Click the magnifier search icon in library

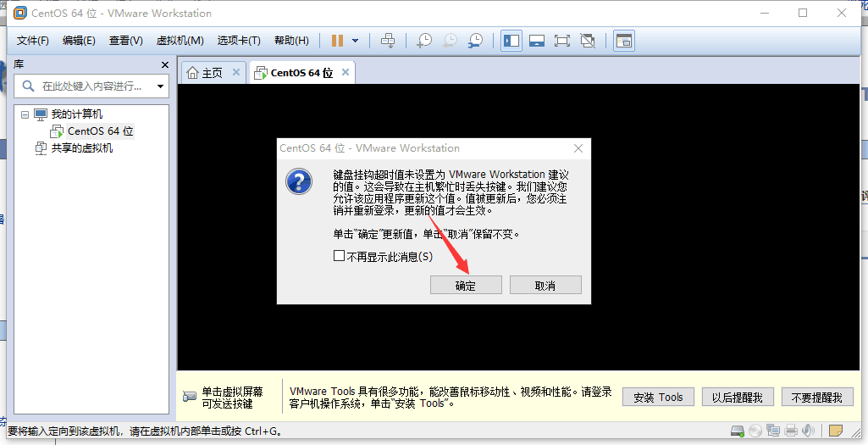click(28, 86)
